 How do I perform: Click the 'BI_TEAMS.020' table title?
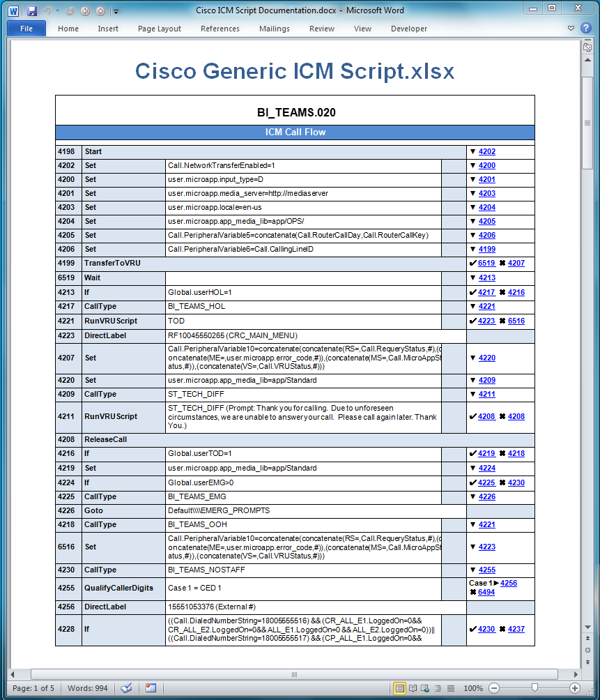[296, 112]
